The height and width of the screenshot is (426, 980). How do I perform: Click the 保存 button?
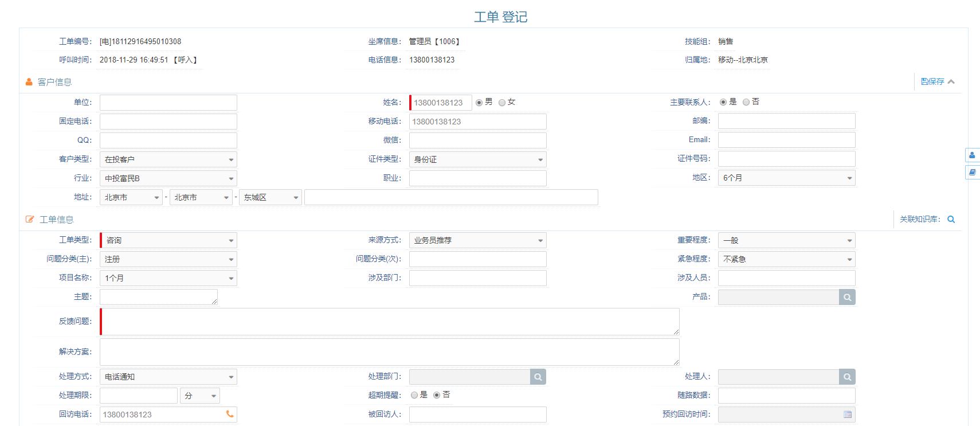point(932,82)
